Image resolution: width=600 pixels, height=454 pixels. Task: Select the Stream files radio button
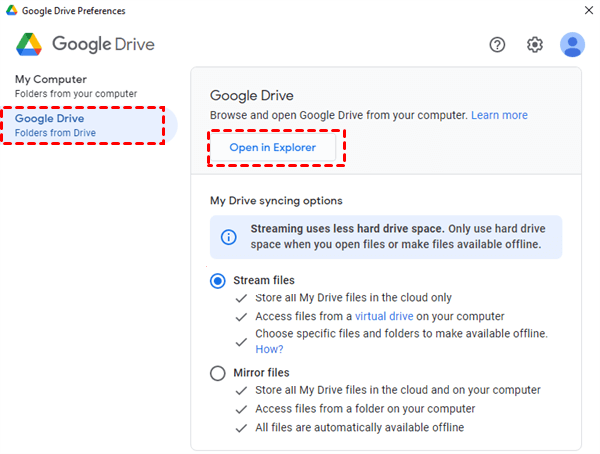[218, 281]
